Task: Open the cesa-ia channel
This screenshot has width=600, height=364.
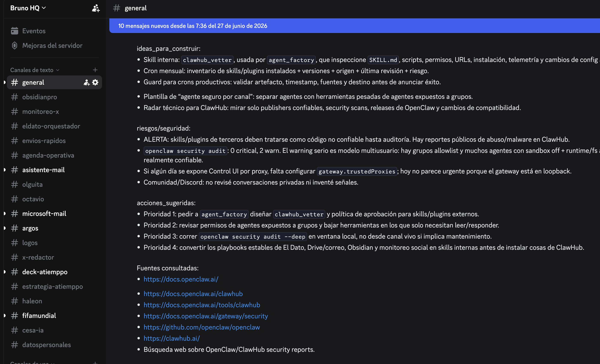Action: pyautogui.click(x=54, y=330)
